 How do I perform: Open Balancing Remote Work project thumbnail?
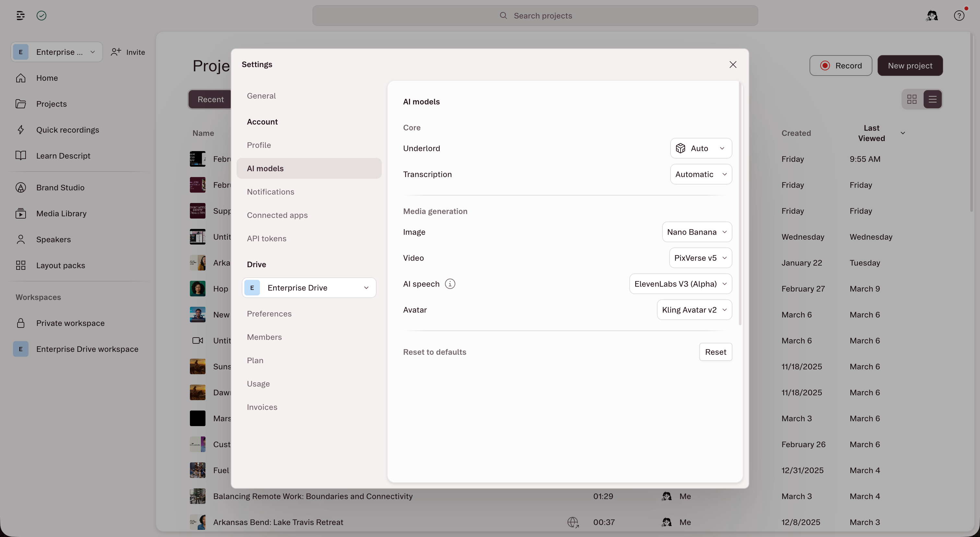click(x=197, y=496)
